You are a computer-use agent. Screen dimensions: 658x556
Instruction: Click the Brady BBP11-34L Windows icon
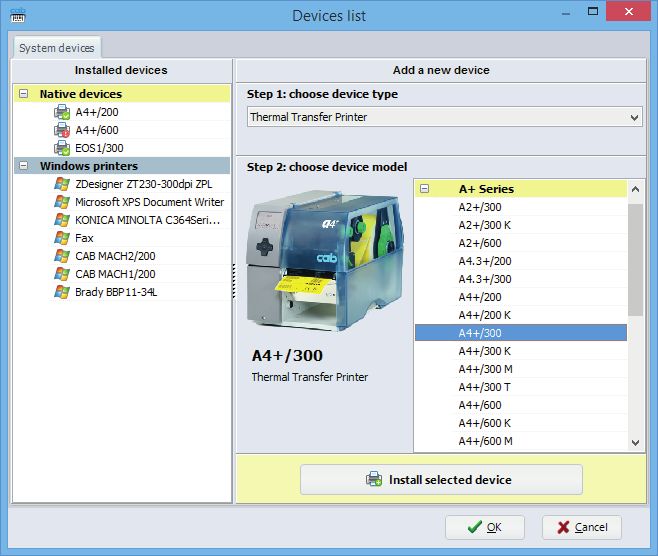(62, 292)
